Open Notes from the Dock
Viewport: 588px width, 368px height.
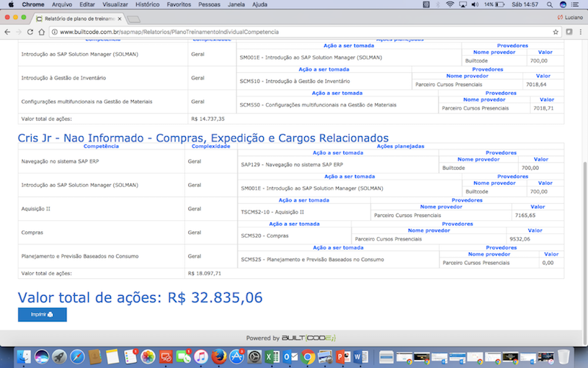[112, 356]
